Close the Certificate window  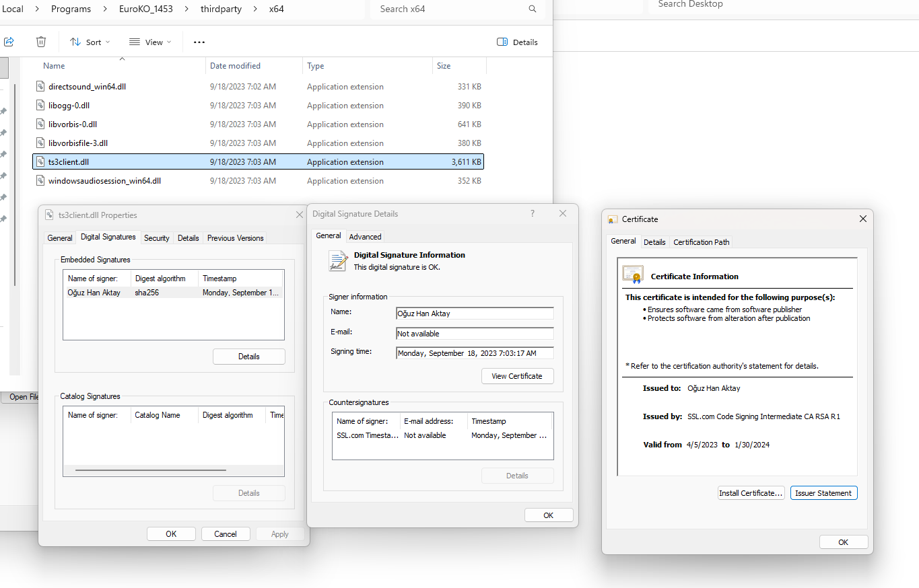click(x=863, y=219)
